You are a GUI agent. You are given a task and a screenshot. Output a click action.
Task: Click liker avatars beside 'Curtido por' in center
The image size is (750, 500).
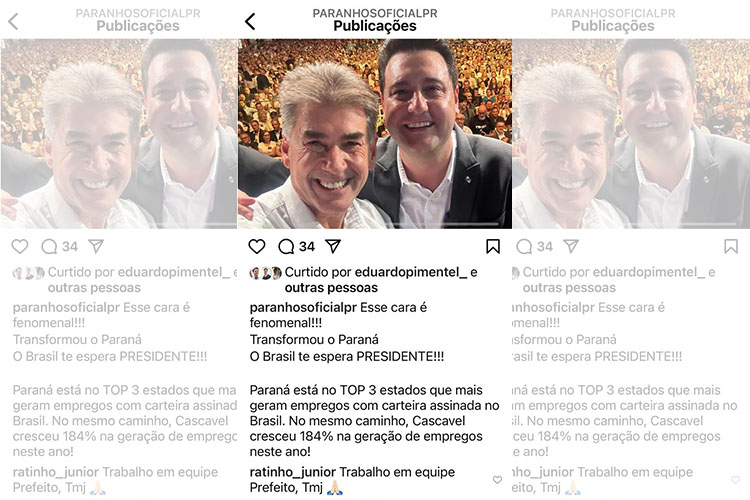(x=265, y=273)
